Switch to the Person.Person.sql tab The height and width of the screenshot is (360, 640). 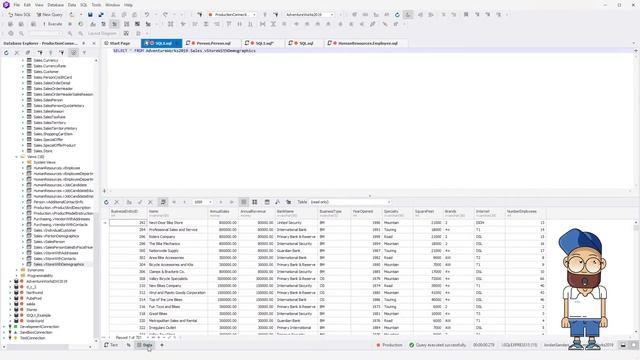coord(211,43)
